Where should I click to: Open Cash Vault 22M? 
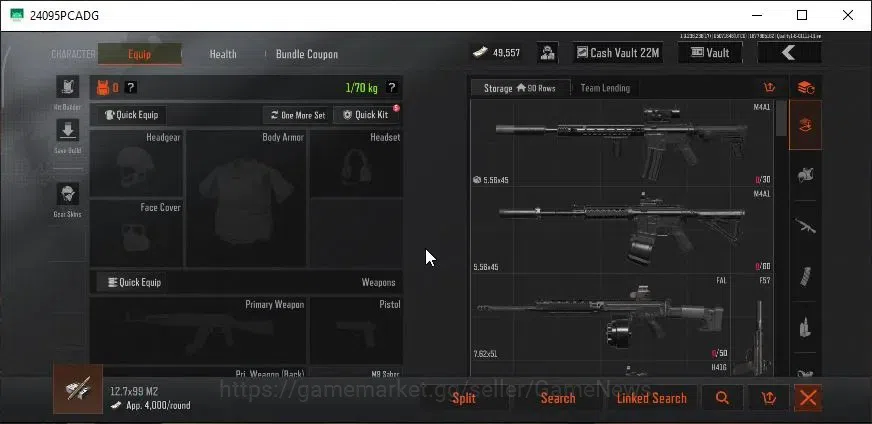click(618, 53)
